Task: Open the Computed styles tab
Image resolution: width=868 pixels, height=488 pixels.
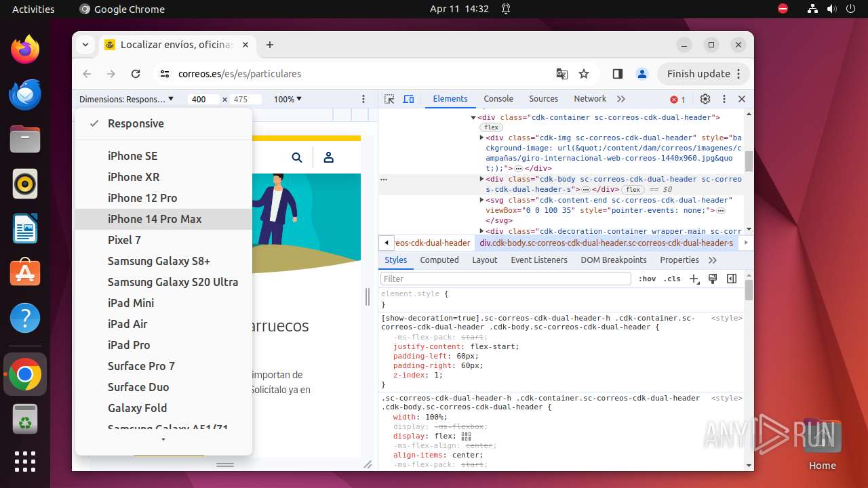Action: coord(439,260)
